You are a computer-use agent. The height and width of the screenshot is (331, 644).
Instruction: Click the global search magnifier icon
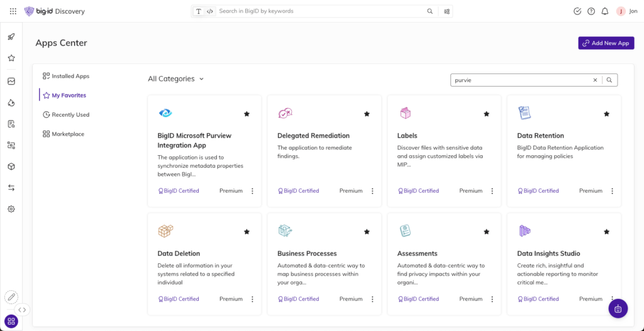pos(430,11)
